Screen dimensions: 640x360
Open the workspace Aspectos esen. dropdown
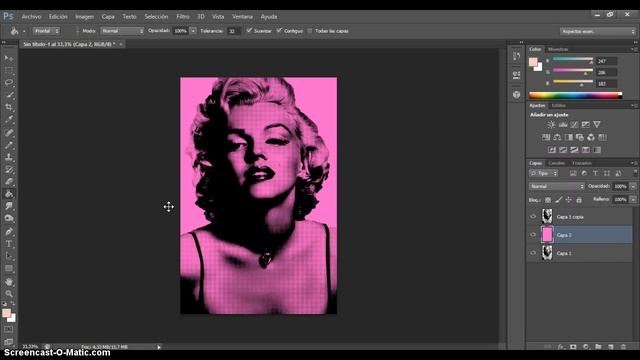598,31
